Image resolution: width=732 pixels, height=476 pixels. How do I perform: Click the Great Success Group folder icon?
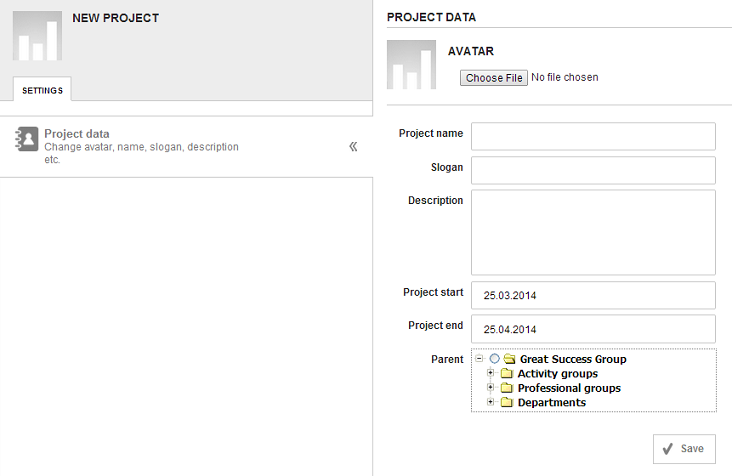[509, 359]
